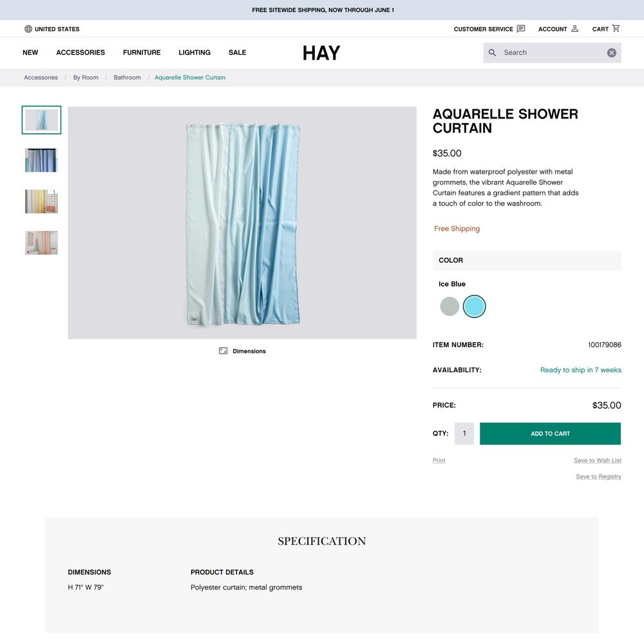The image size is (644, 644).
Task: Select the Ice Blue color swatch
Action: click(x=475, y=307)
